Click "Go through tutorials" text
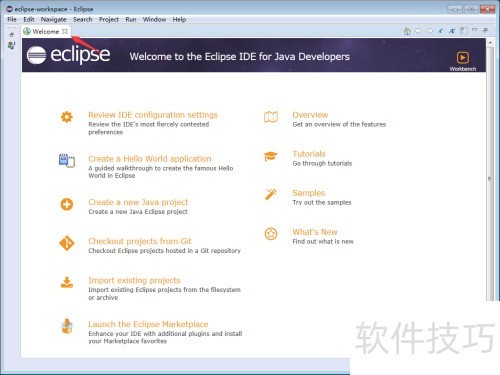This screenshot has width=500, height=375. click(x=322, y=163)
